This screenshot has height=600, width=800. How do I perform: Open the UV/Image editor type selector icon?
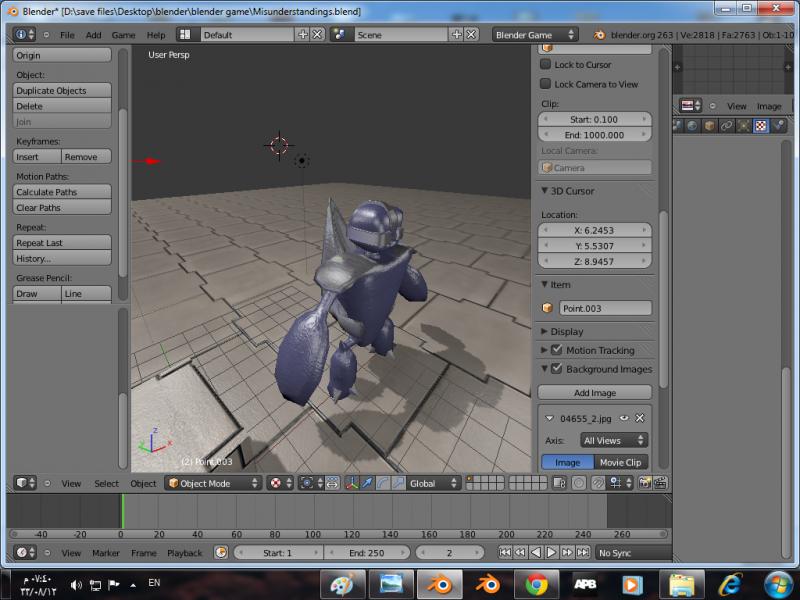click(691, 106)
